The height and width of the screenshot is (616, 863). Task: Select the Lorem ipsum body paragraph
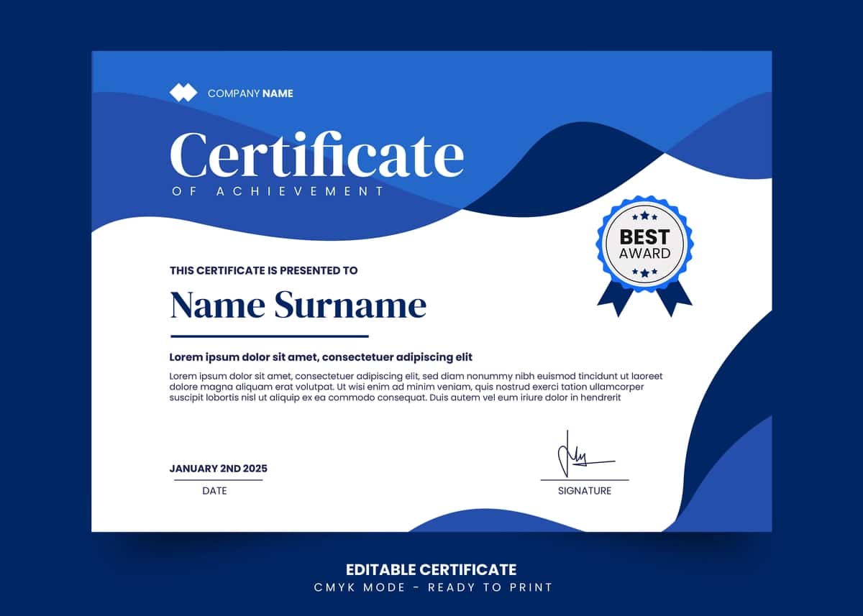click(416, 386)
